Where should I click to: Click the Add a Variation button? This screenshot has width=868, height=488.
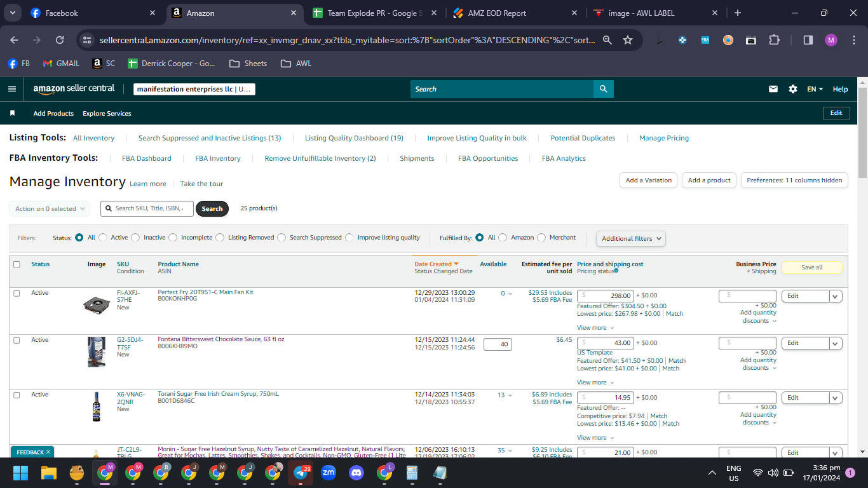(x=648, y=180)
